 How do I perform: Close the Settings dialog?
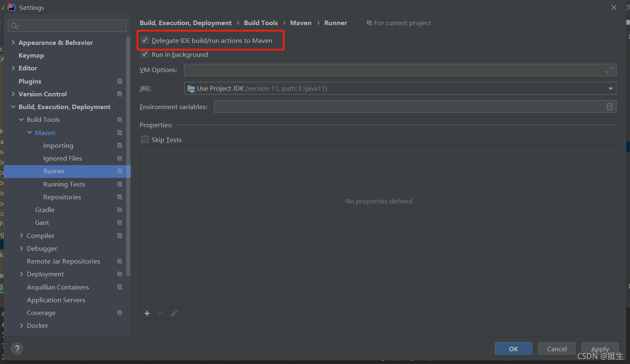tap(614, 7)
